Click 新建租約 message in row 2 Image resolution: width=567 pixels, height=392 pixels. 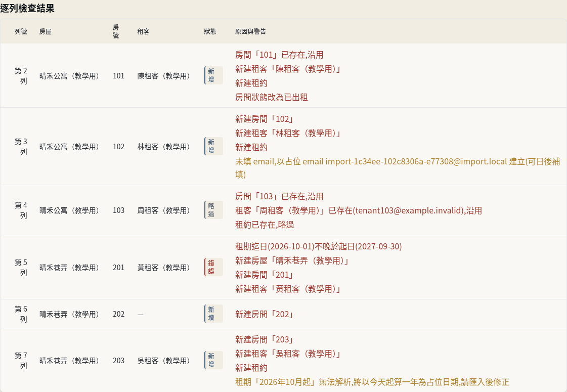tap(251, 83)
